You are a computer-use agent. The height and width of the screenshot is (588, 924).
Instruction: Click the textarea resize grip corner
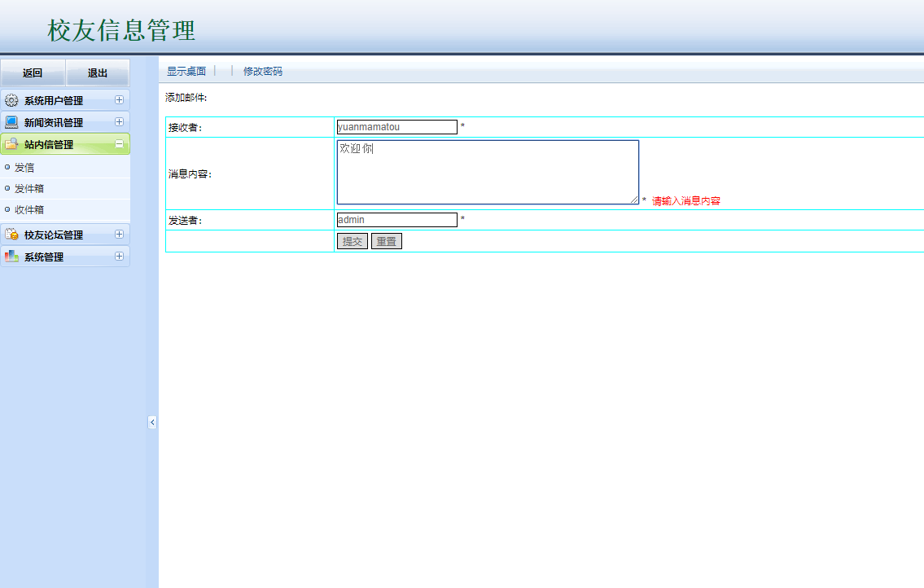coord(634,200)
